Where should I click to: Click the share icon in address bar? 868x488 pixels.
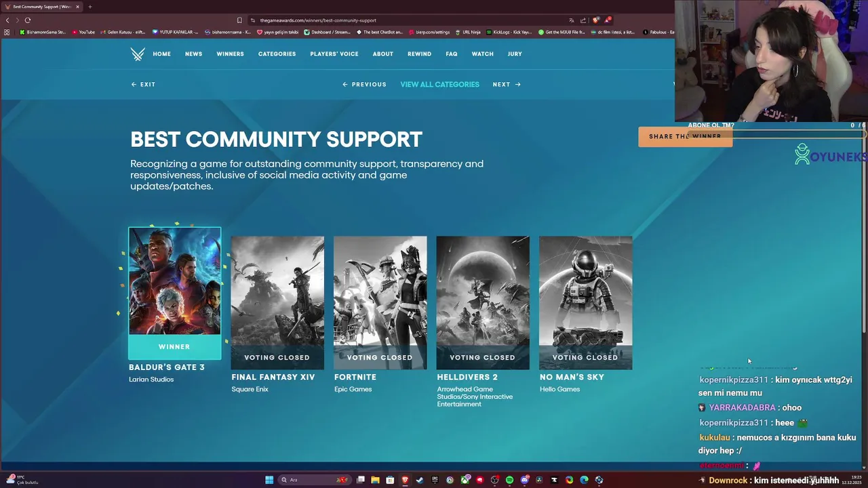[x=583, y=20]
